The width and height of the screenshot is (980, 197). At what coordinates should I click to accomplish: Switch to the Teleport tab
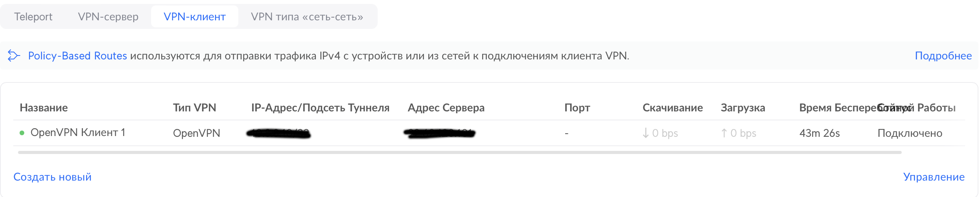(33, 17)
